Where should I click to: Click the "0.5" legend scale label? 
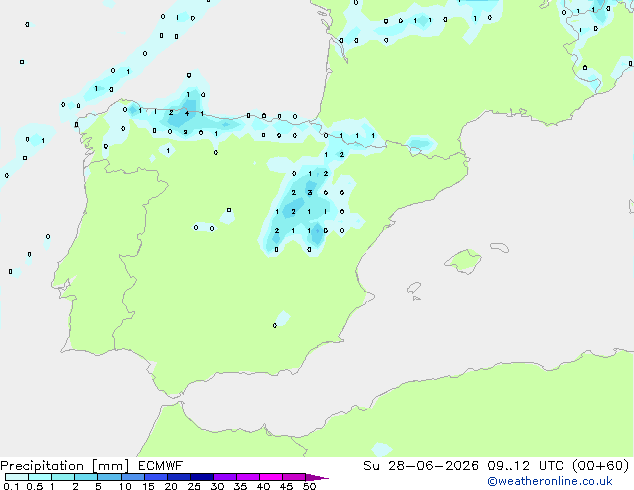tap(34, 486)
